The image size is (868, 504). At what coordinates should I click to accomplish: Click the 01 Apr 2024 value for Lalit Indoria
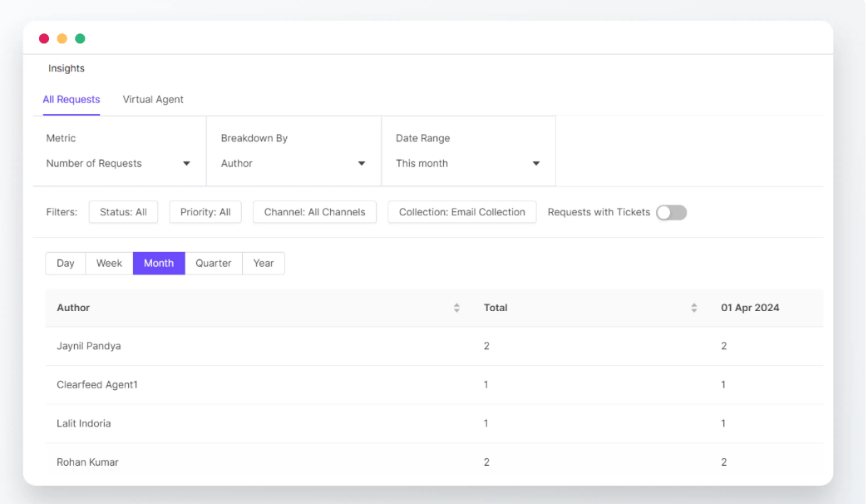[723, 423]
